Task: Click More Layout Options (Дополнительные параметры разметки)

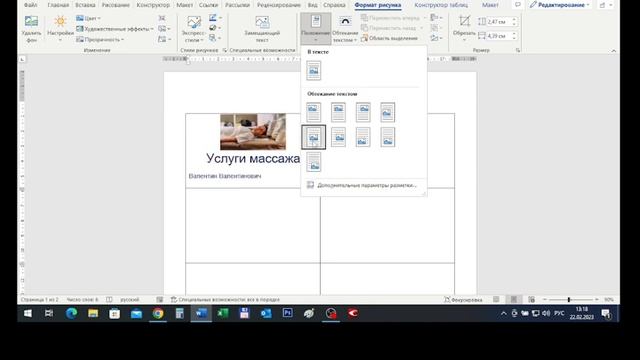Action: pyautogui.click(x=362, y=185)
